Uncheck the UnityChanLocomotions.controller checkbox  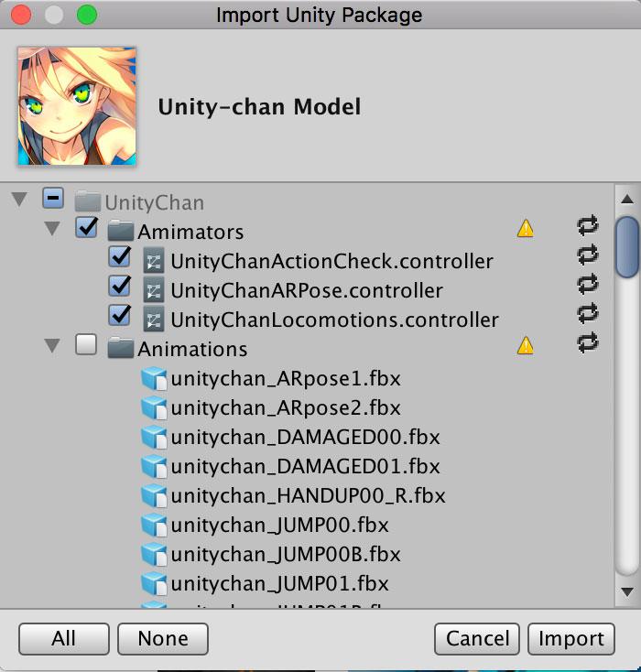tap(120, 315)
